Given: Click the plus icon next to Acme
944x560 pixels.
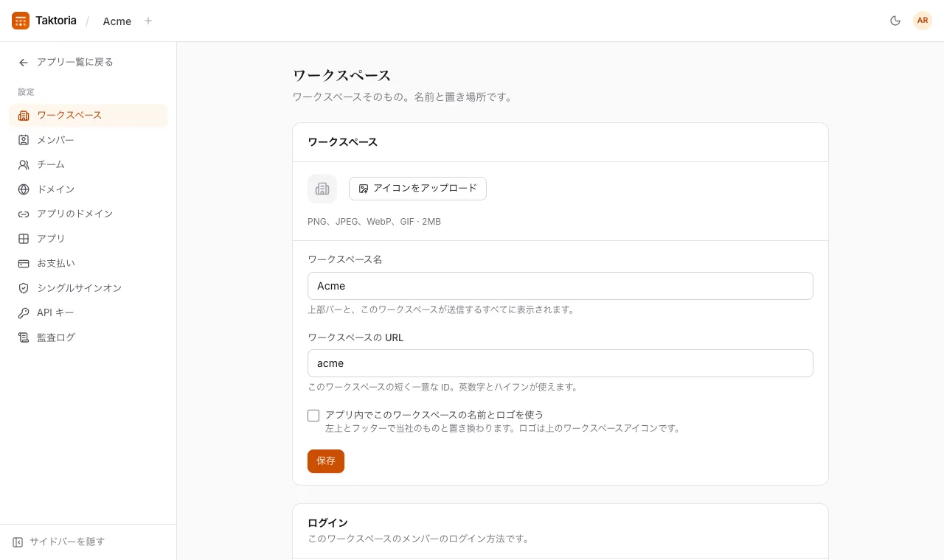Looking at the screenshot, I should pyautogui.click(x=148, y=21).
